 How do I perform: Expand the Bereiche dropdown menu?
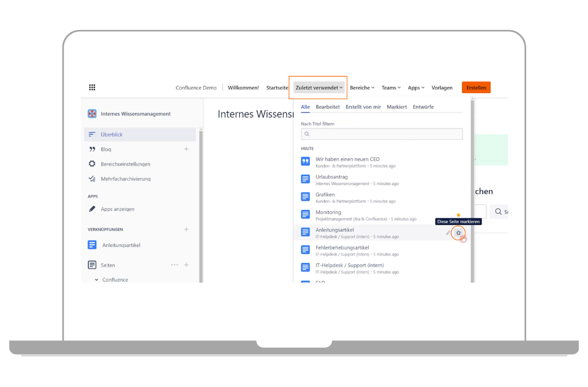point(362,88)
